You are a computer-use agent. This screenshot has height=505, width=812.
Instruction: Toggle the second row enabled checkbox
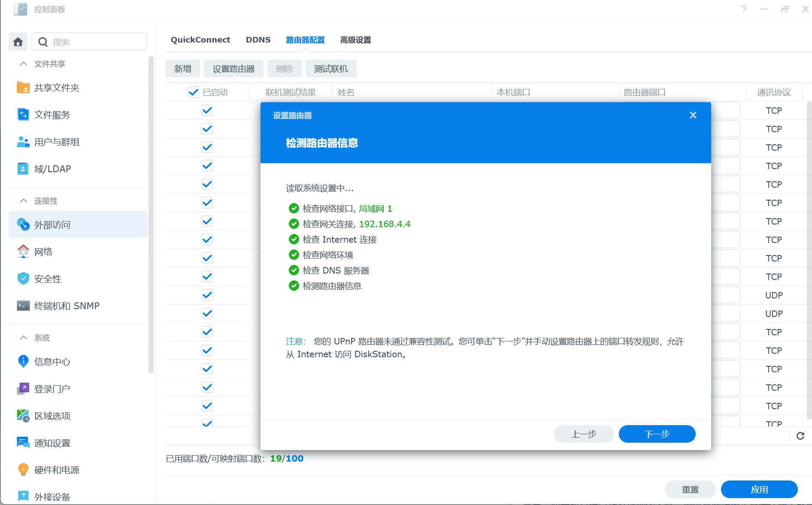pos(207,129)
